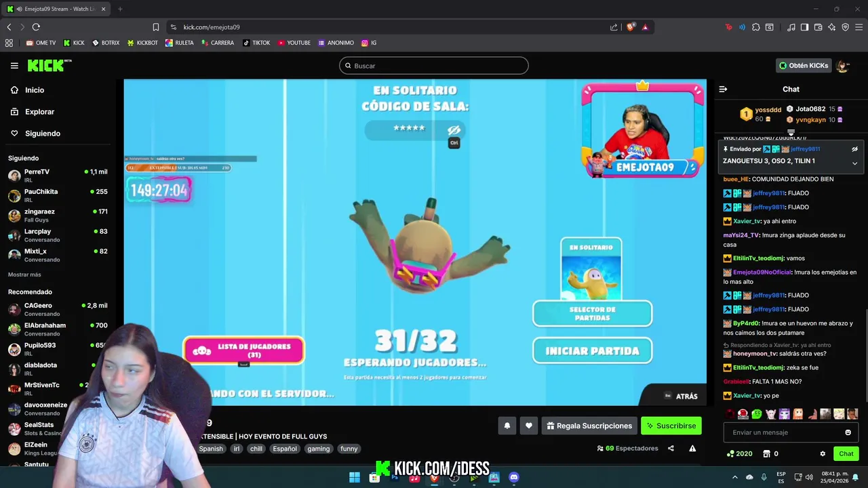
Task: Open the Kick hamburger sidebar menu
Action: pyautogui.click(x=14, y=66)
